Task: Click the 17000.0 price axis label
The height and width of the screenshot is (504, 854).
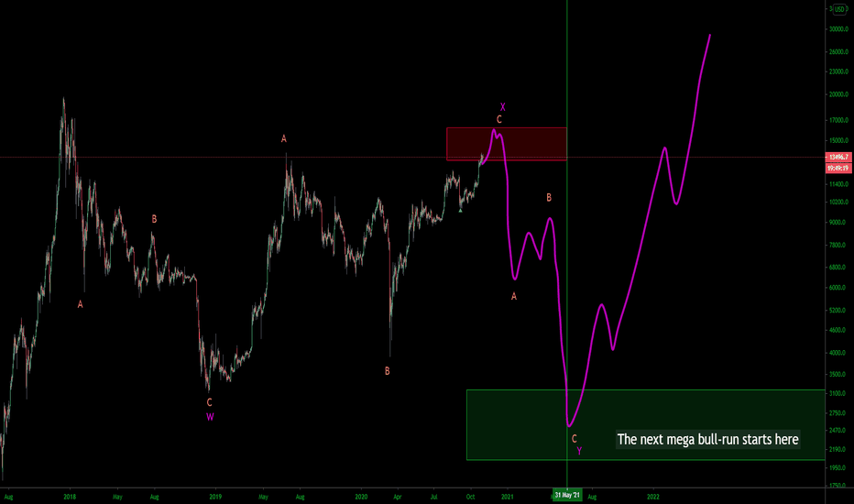Action: click(x=838, y=120)
